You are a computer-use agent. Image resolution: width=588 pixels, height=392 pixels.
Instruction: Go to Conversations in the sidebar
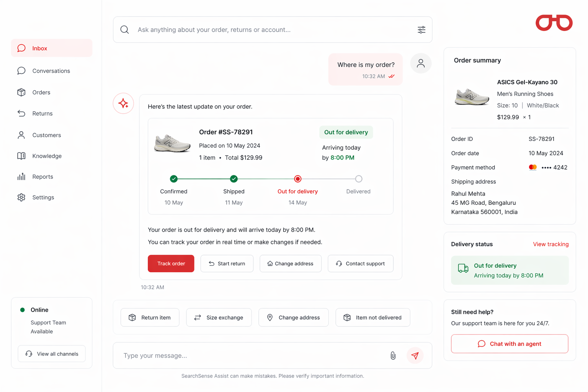(x=52, y=71)
